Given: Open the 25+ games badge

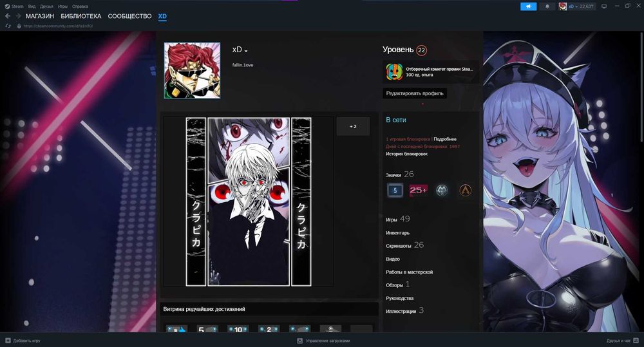Looking at the screenshot, I should [418, 190].
